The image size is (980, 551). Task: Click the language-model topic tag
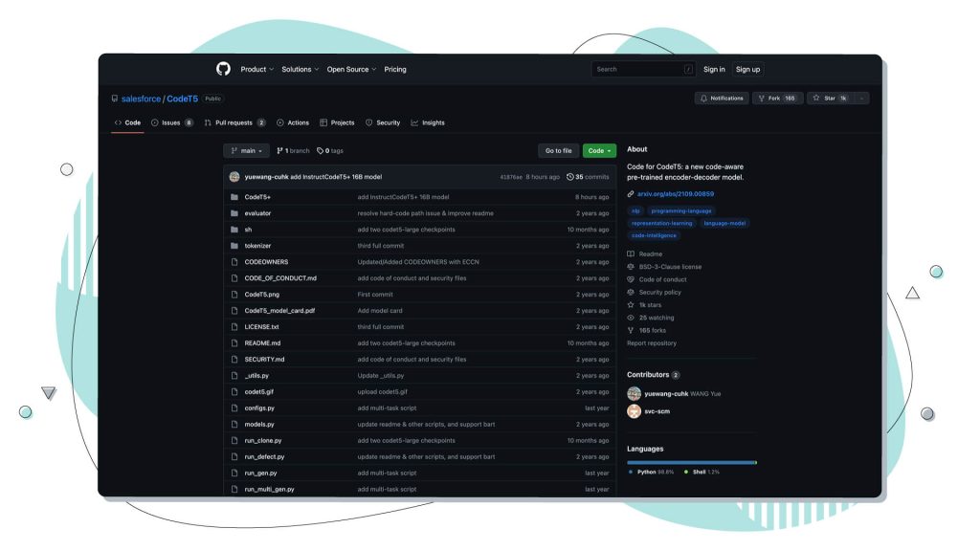tap(724, 223)
